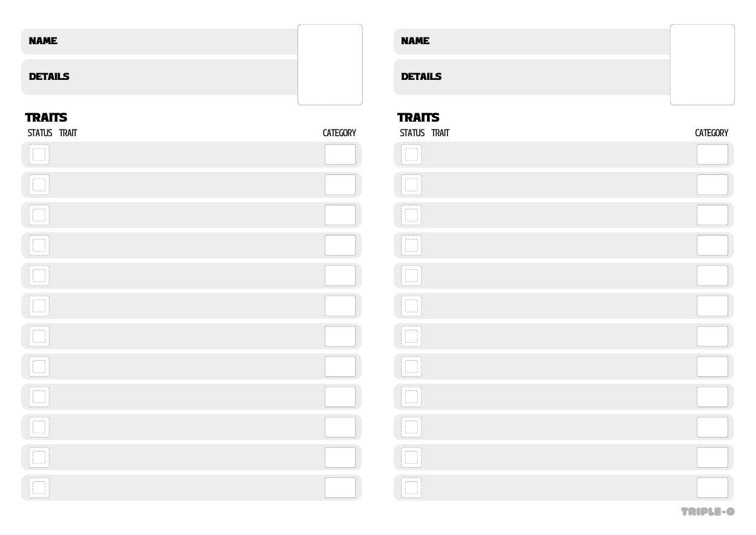Screen dimensions: 756x535
Task: Click the TRAITS heading on left sheet
Action: [x=46, y=117]
